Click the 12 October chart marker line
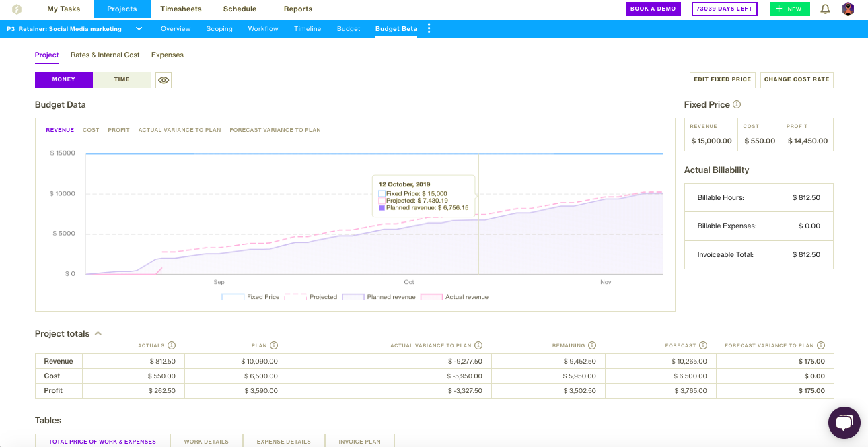 478,214
